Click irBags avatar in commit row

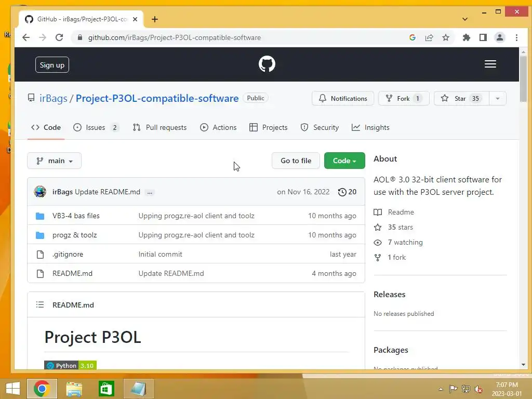(40, 192)
